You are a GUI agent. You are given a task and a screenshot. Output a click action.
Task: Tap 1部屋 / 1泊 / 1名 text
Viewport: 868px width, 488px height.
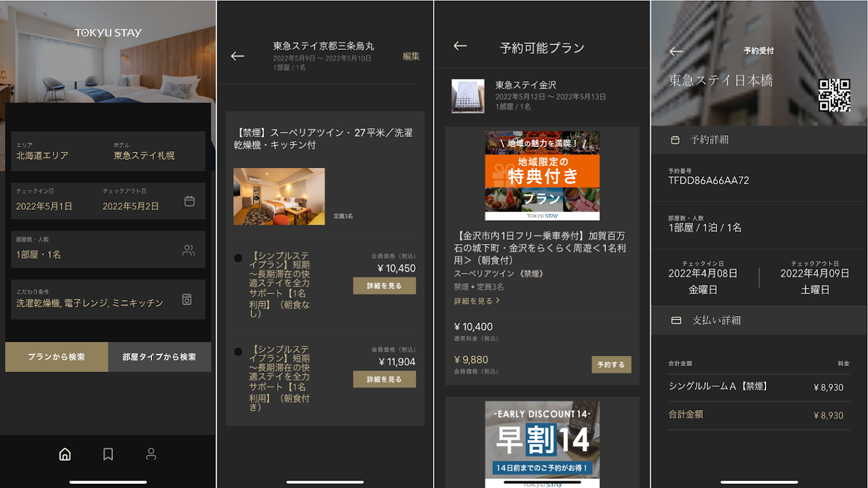(705, 228)
